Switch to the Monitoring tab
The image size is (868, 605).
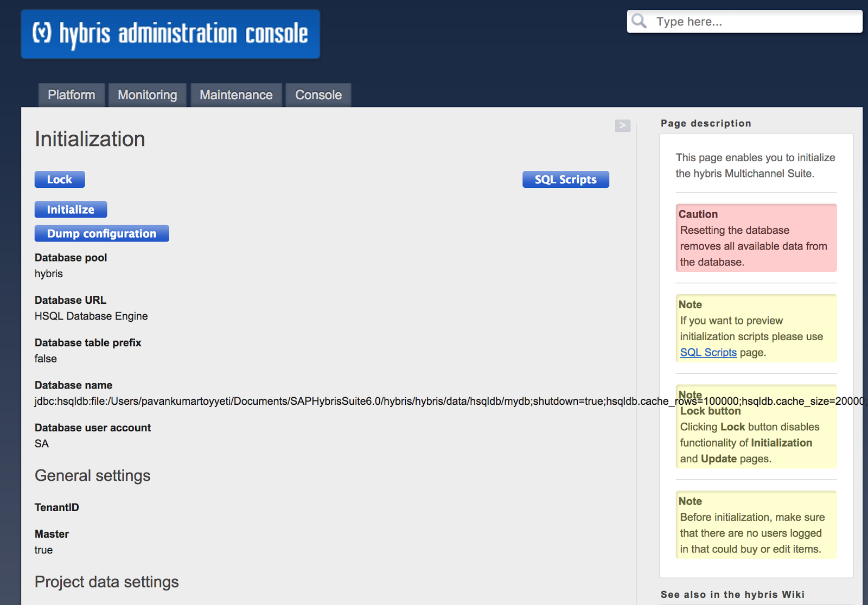click(147, 94)
